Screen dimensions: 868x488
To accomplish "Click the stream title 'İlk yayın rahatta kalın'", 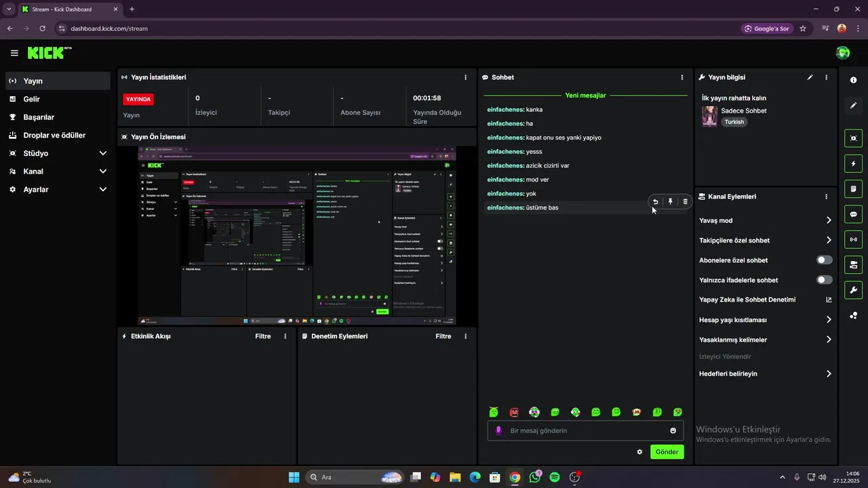I will pos(734,98).
